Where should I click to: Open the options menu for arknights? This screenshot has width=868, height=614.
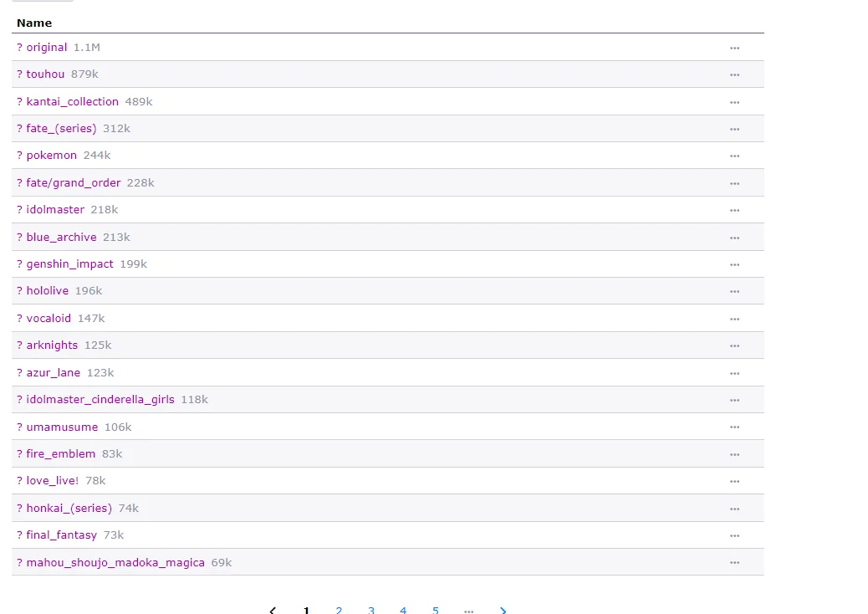734,345
